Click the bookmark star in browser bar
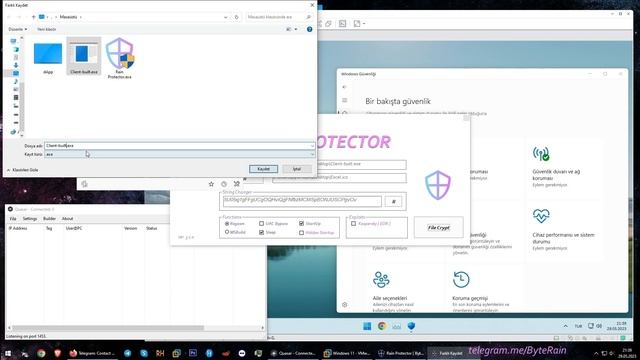This screenshot has height=360, width=640. (x=211, y=184)
